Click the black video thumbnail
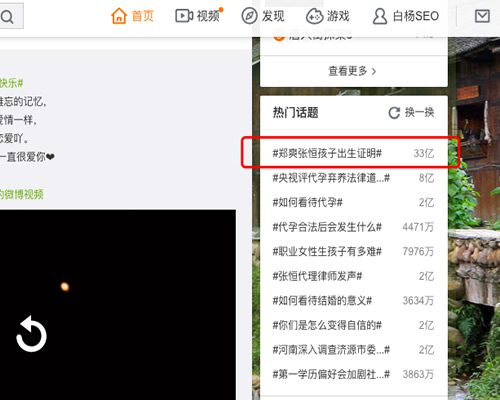Screen dimensions: 500x400 click(118, 305)
